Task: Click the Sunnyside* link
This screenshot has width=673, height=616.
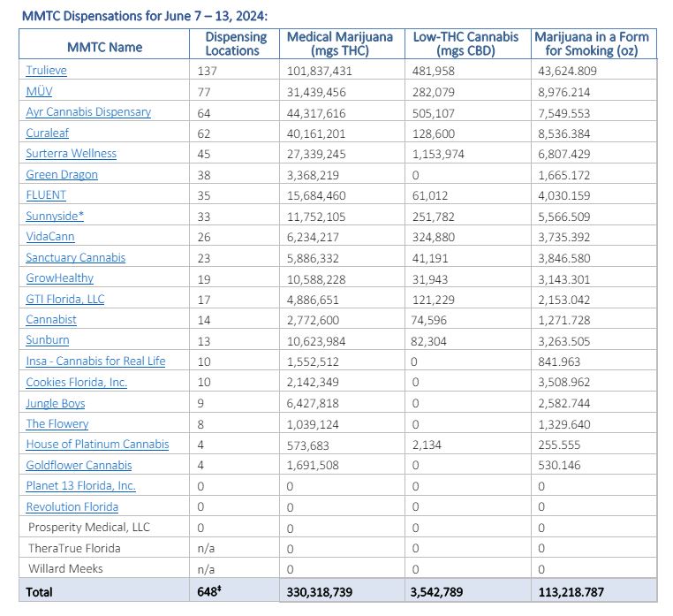Action: [55, 216]
